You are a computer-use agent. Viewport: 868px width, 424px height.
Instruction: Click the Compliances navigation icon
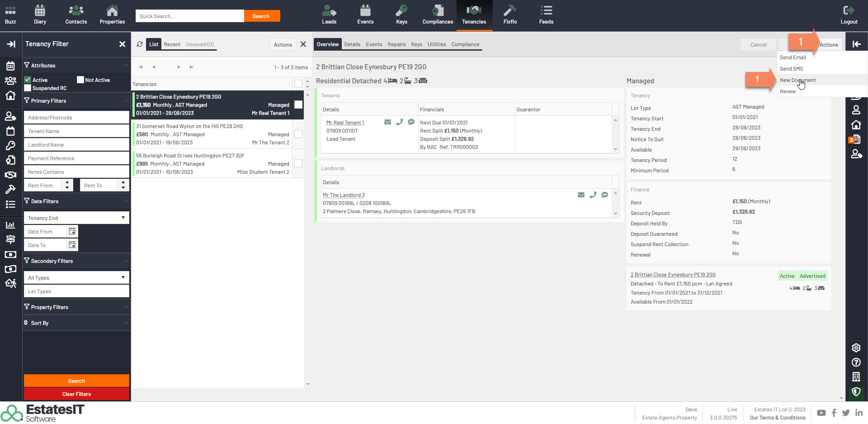coord(437,15)
